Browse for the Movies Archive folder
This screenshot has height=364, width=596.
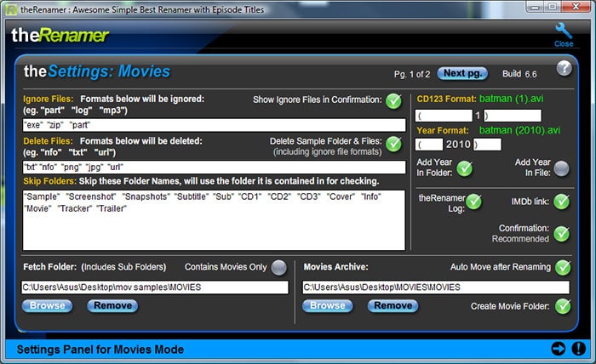click(328, 305)
